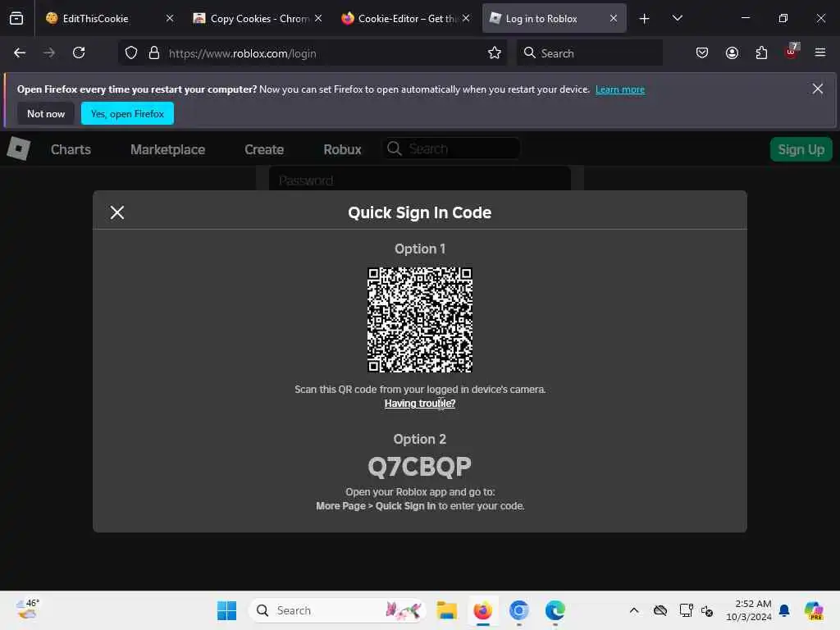Open the Create menu item

(264, 149)
